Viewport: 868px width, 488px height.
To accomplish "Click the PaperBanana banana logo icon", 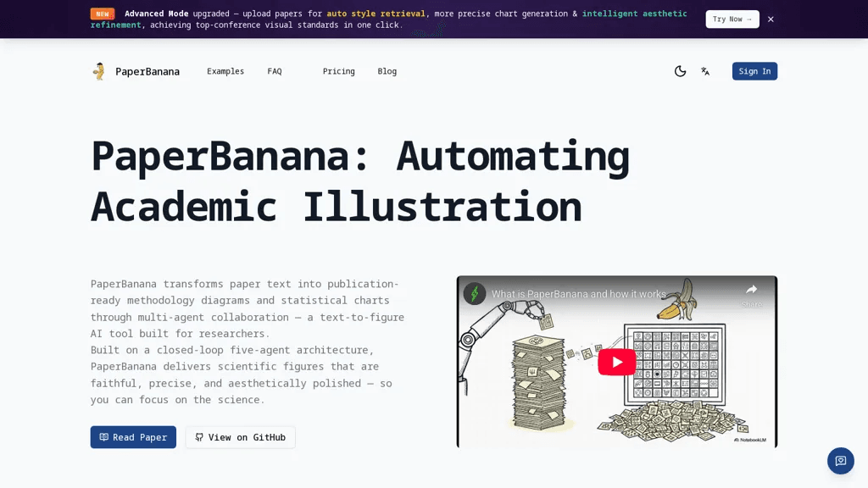I will (x=99, y=71).
